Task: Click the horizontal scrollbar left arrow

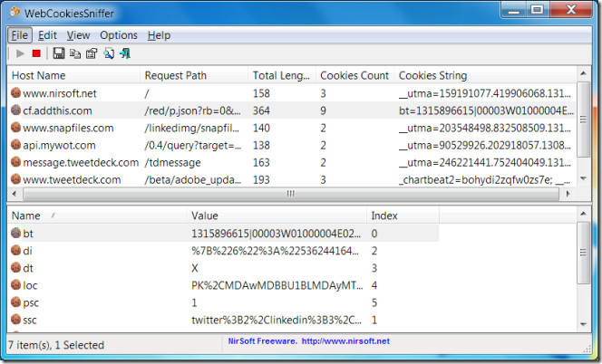Action: click(x=15, y=194)
